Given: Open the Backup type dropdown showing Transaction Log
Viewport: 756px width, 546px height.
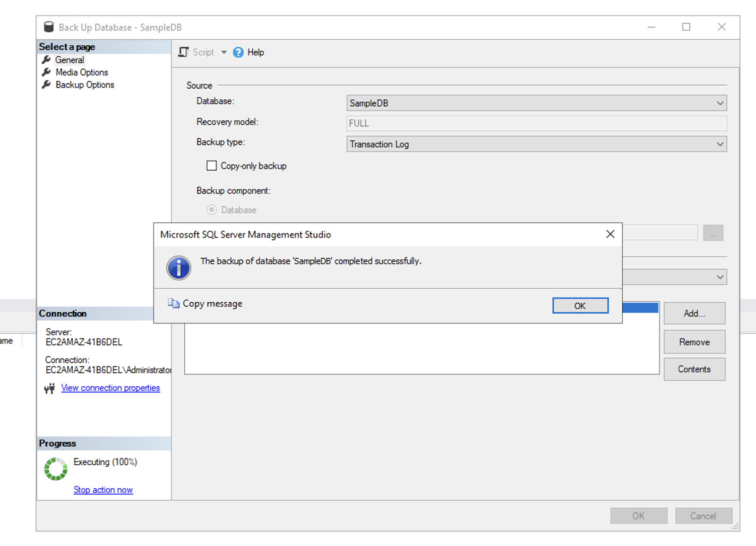Looking at the screenshot, I should pos(720,144).
